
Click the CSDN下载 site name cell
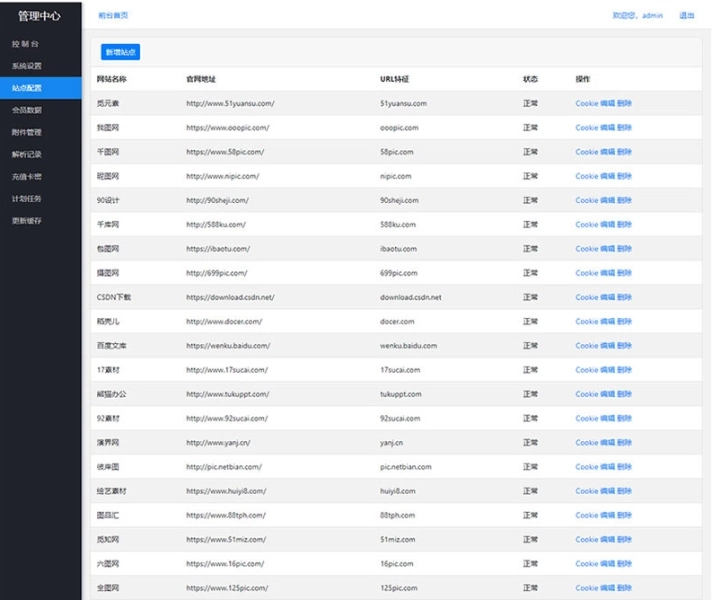point(114,297)
